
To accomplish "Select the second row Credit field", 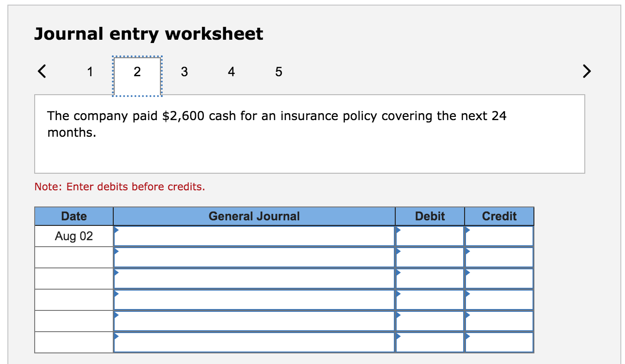I will coord(499,257).
